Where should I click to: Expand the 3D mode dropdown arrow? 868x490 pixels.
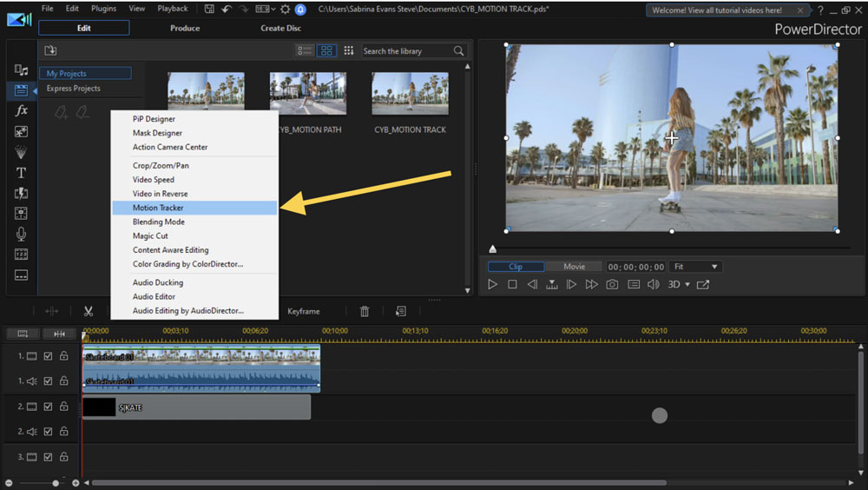click(x=687, y=285)
